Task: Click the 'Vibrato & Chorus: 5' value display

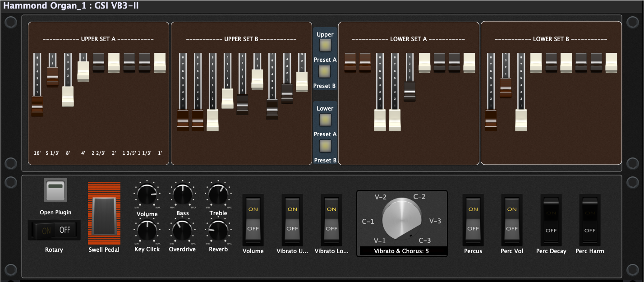Action: (402, 251)
